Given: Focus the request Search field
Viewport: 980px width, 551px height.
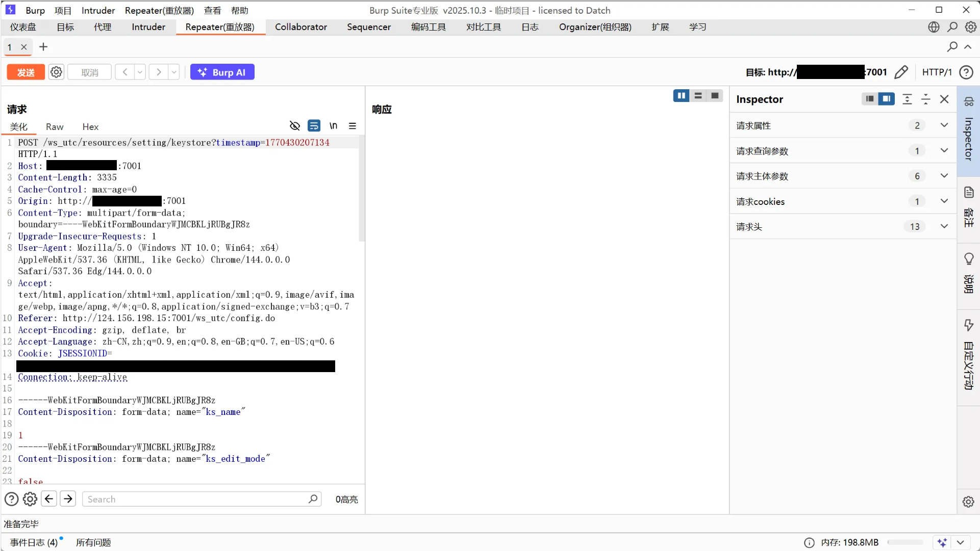Looking at the screenshot, I should (202, 499).
